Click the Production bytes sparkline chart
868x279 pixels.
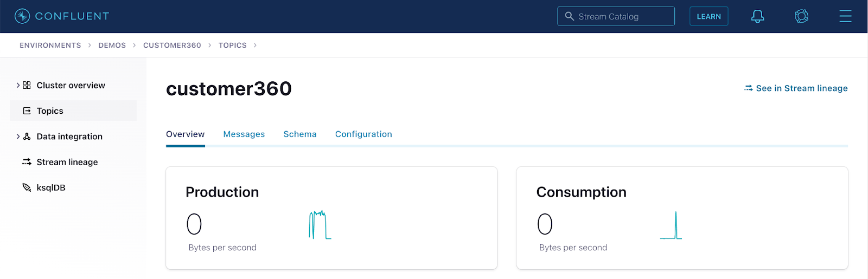(320, 225)
